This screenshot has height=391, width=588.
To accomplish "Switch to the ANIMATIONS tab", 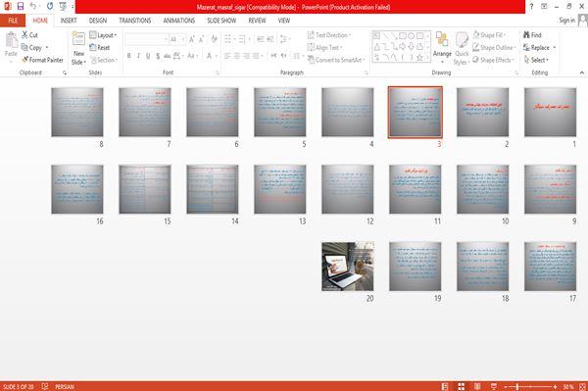I will tap(179, 21).
